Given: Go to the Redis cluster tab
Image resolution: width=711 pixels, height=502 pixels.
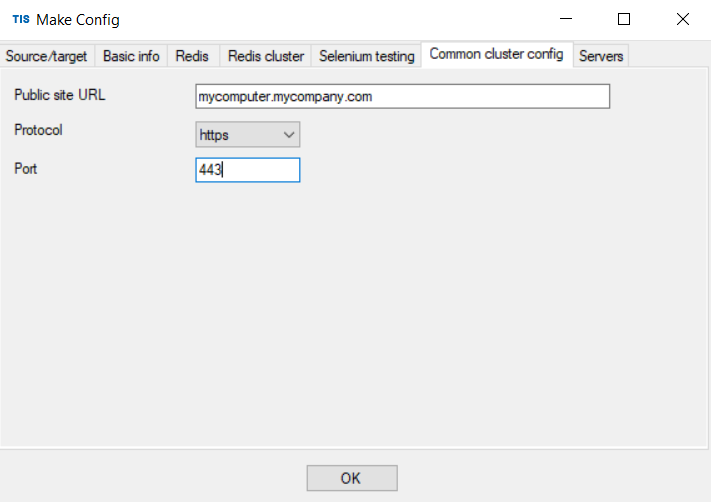Looking at the screenshot, I should (266, 56).
